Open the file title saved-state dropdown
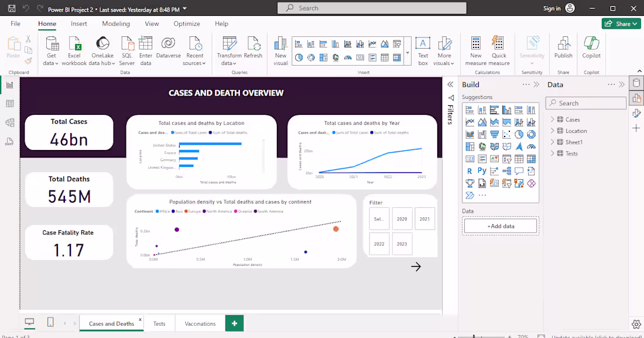 [x=184, y=9]
